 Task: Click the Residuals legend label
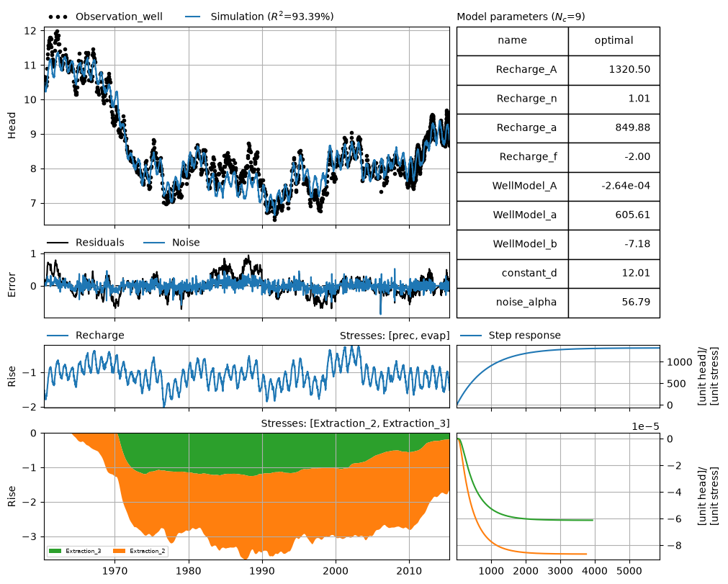coord(100,243)
